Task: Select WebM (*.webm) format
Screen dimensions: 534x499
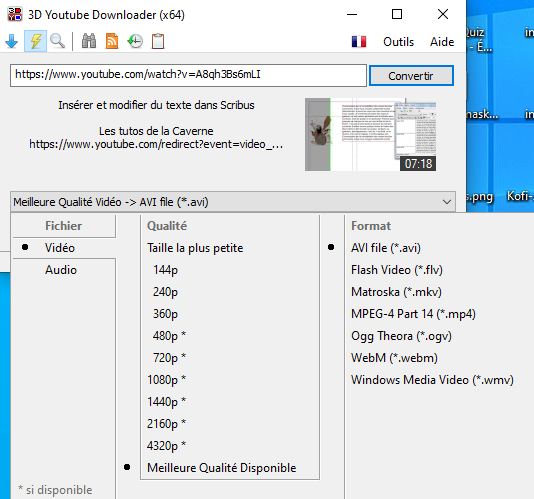Action: tap(394, 358)
